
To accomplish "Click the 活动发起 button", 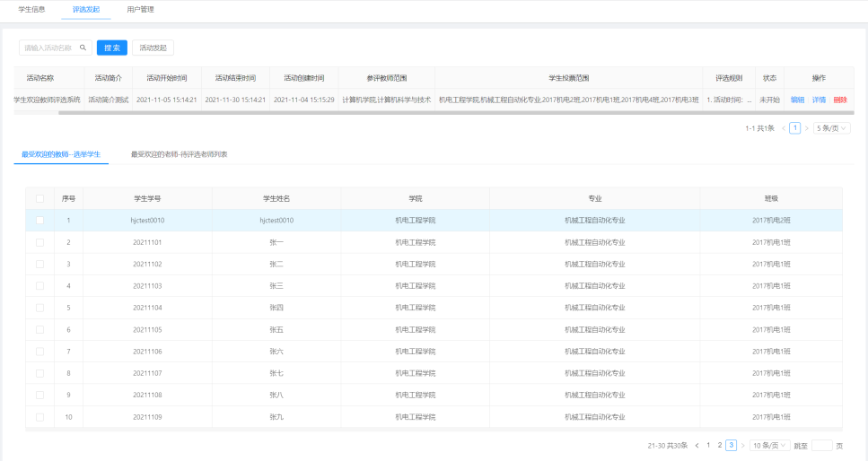I will (x=153, y=48).
